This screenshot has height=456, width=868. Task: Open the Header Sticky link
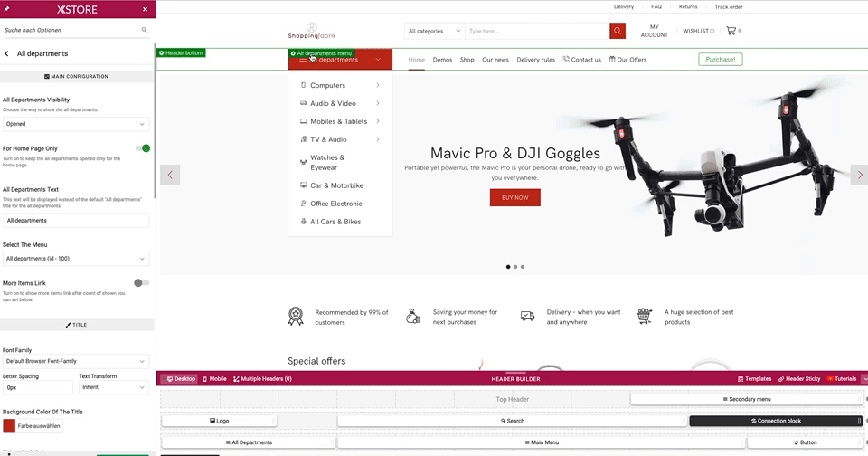point(799,379)
